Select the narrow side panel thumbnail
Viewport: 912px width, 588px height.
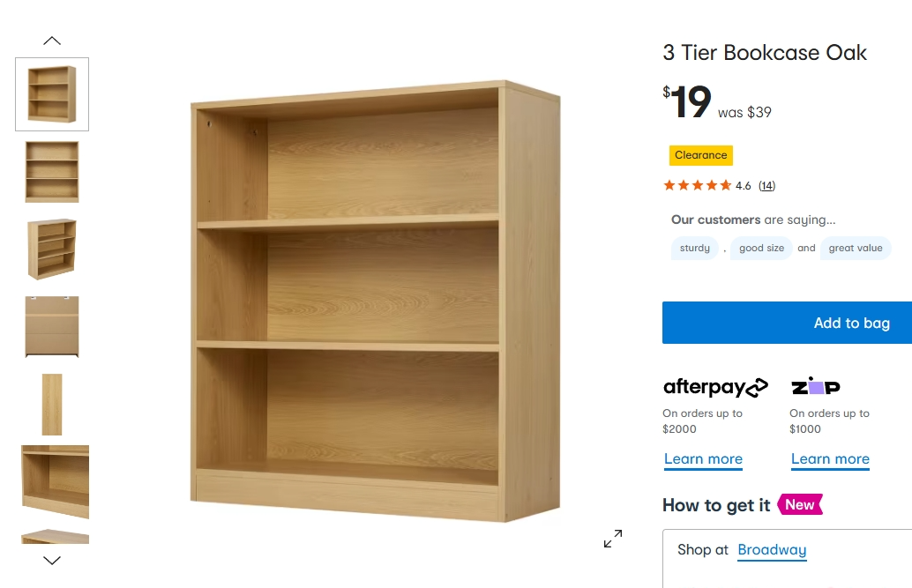pyautogui.click(x=52, y=405)
